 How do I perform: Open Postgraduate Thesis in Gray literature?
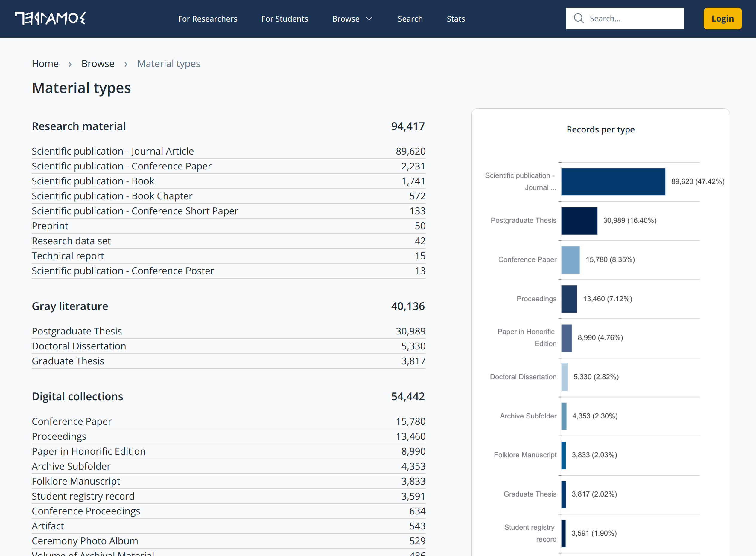228,331
